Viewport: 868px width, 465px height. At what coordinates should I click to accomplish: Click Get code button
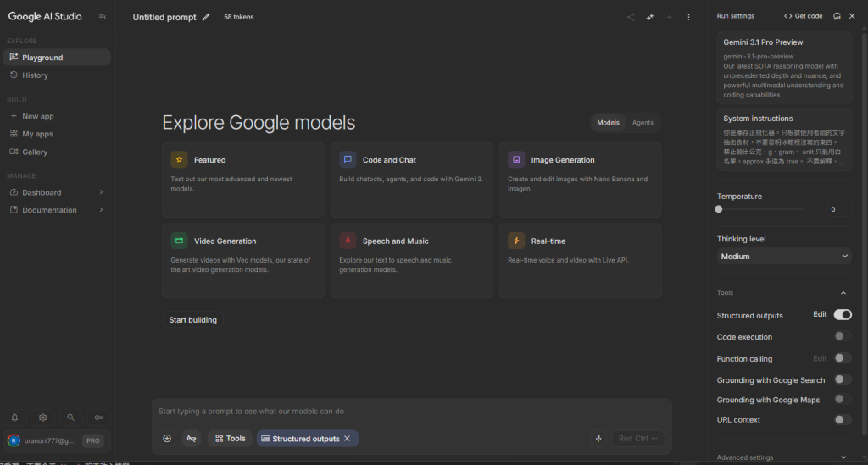pyautogui.click(x=804, y=16)
